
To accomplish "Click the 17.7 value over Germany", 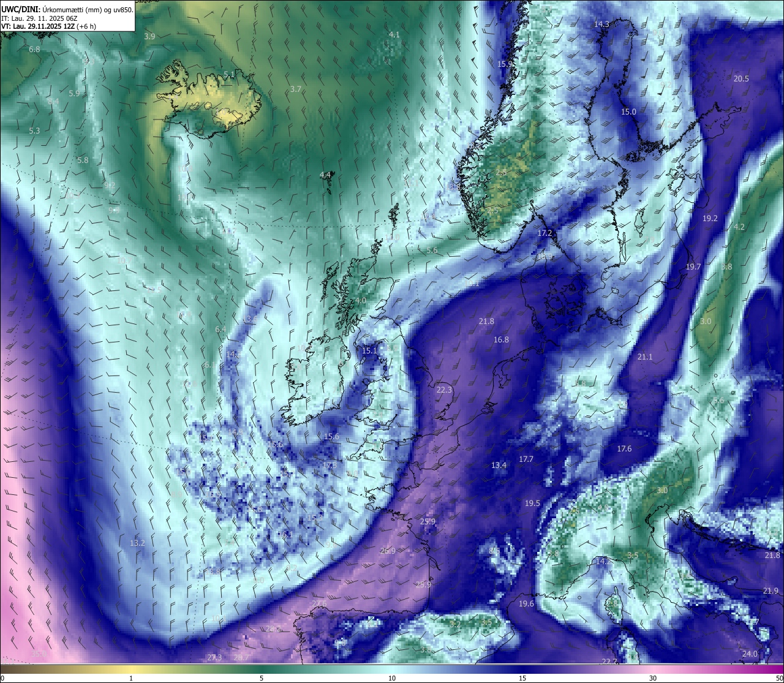I will (x=526, y=459).
